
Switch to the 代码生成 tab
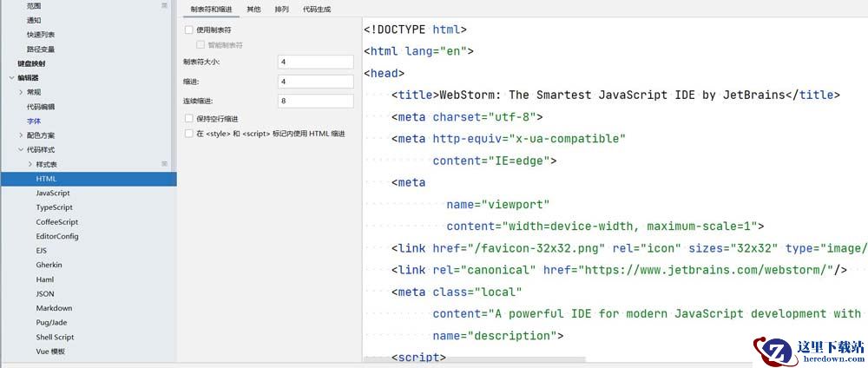317,10
